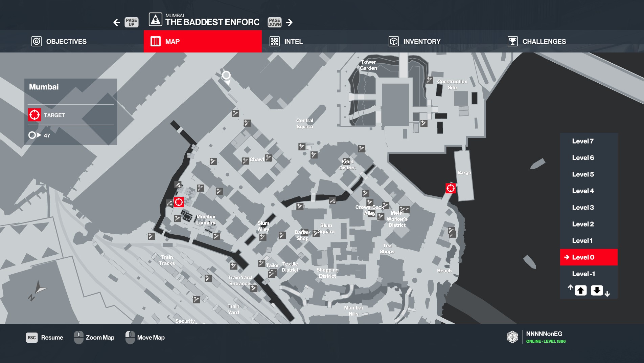Open the Objectives tab
The image size is (644, 363).
coord(59,41)
